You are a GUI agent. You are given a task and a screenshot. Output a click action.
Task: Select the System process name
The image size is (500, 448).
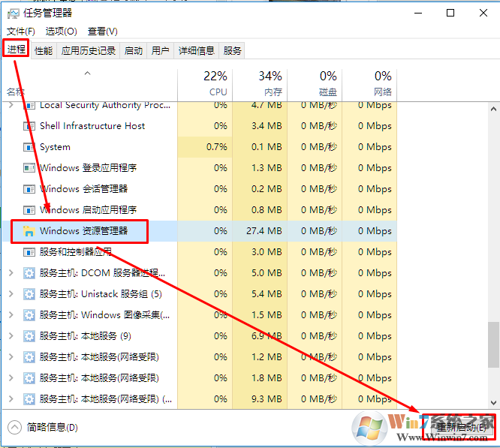(55, 147)
